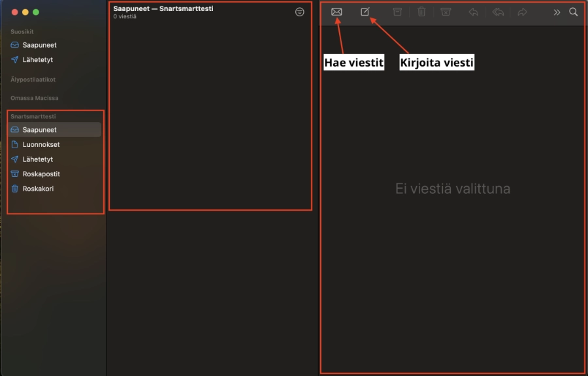Open the mail search magnifier
Viewport: 588px width, 376px height.
click(574, 12)
